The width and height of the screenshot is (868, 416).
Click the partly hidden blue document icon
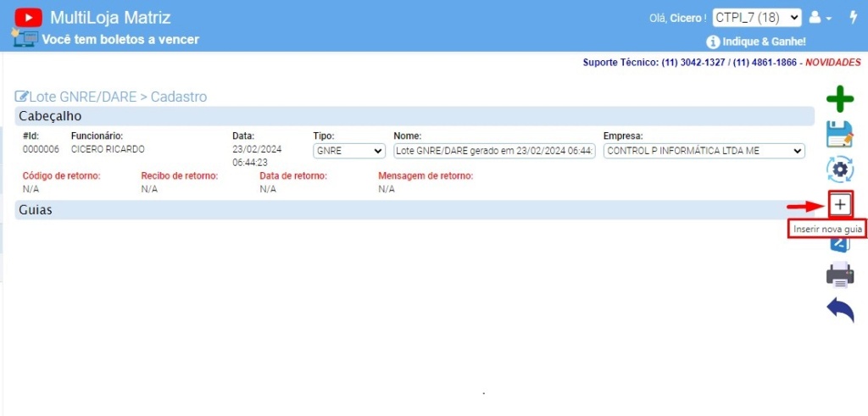click(840, 247)
